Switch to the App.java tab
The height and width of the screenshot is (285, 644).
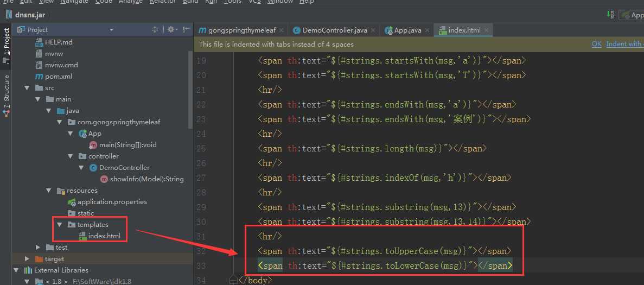[407, 30]
